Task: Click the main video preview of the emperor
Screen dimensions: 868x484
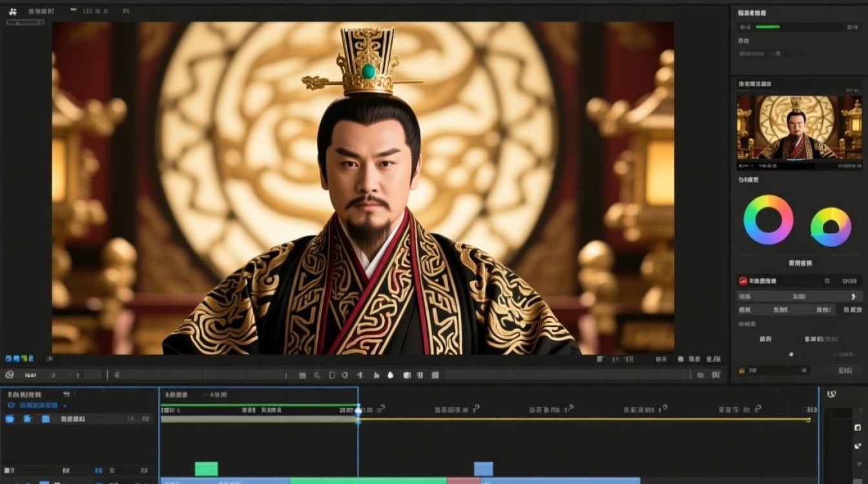Action: pos(363,188)
